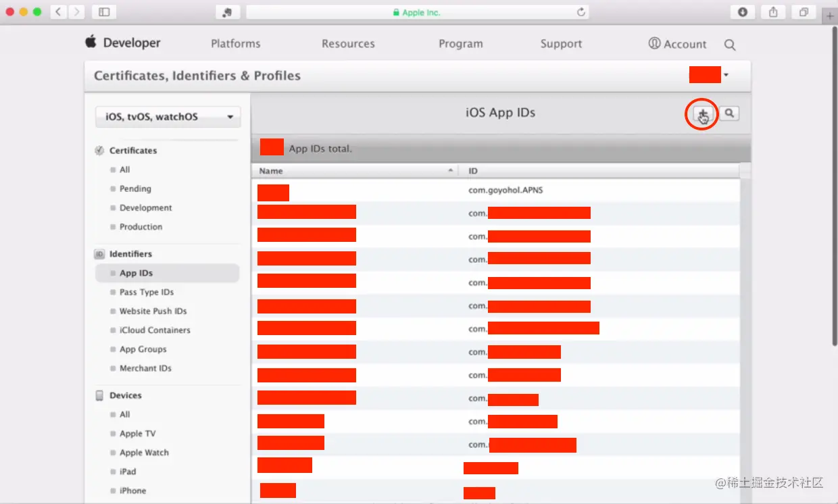Open Production certificates
The height and width of the screenshot is (504, 838).
click(x=141, y=226)
